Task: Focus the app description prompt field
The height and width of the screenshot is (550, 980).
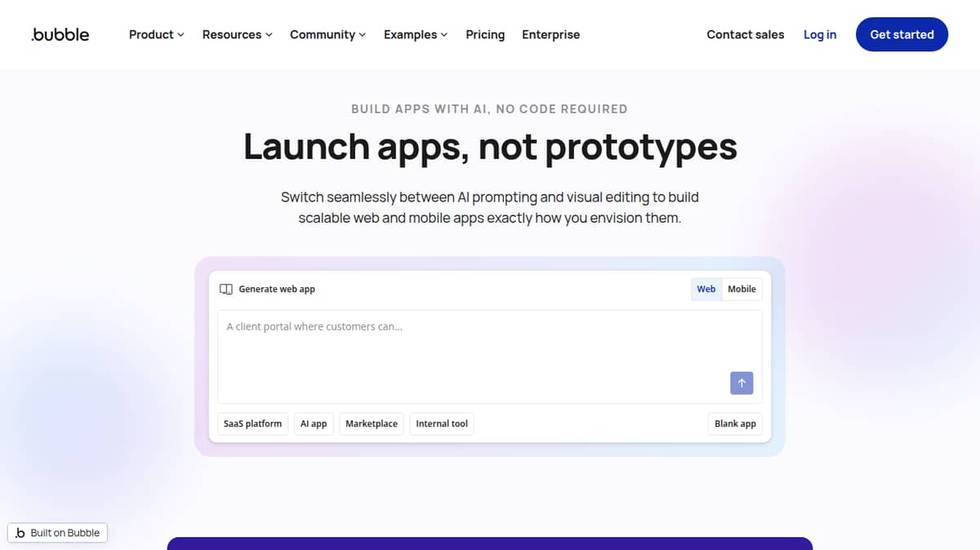Action: 490,357
